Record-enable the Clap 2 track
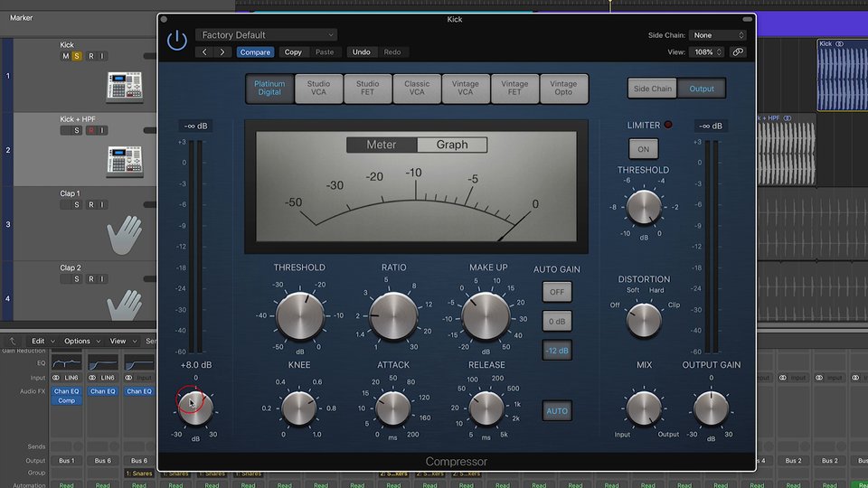 point(91,279)
